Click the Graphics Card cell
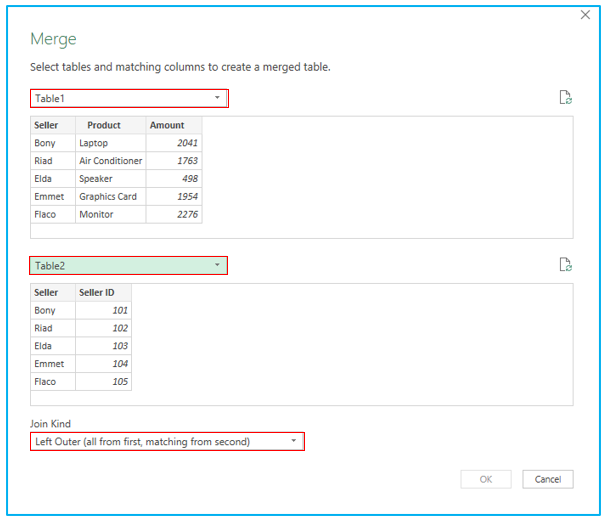 point(111,197)
